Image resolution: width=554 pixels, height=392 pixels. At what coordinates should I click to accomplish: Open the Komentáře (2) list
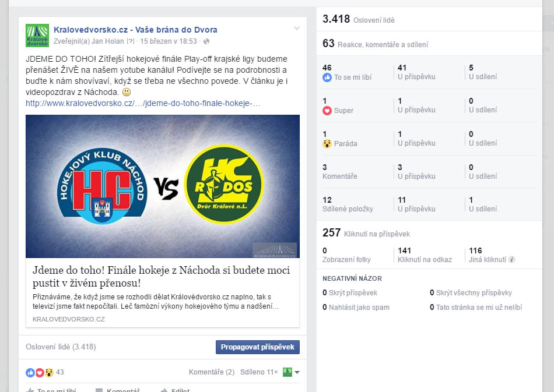[x=212, y=372]
